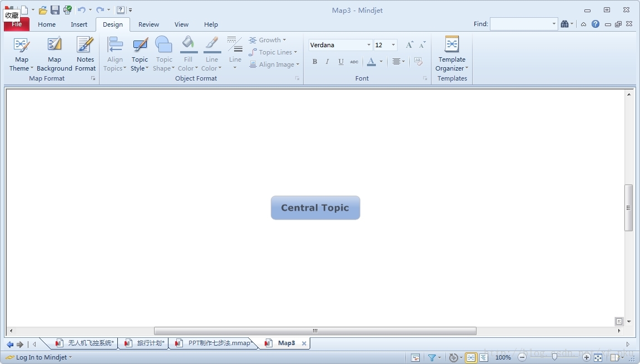Apply Line Color with brush icon
This screenshot has height=364, width=640.
click(211, 54)
